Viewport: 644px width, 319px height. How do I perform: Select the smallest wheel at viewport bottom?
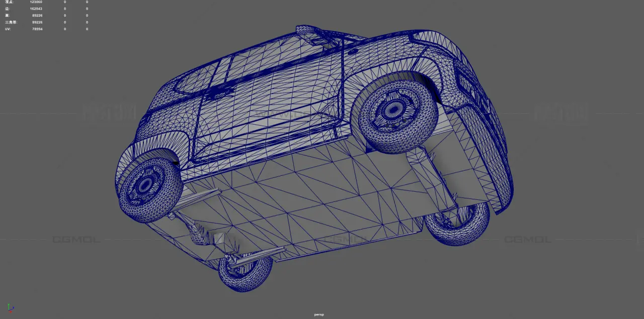click(245, 273)
